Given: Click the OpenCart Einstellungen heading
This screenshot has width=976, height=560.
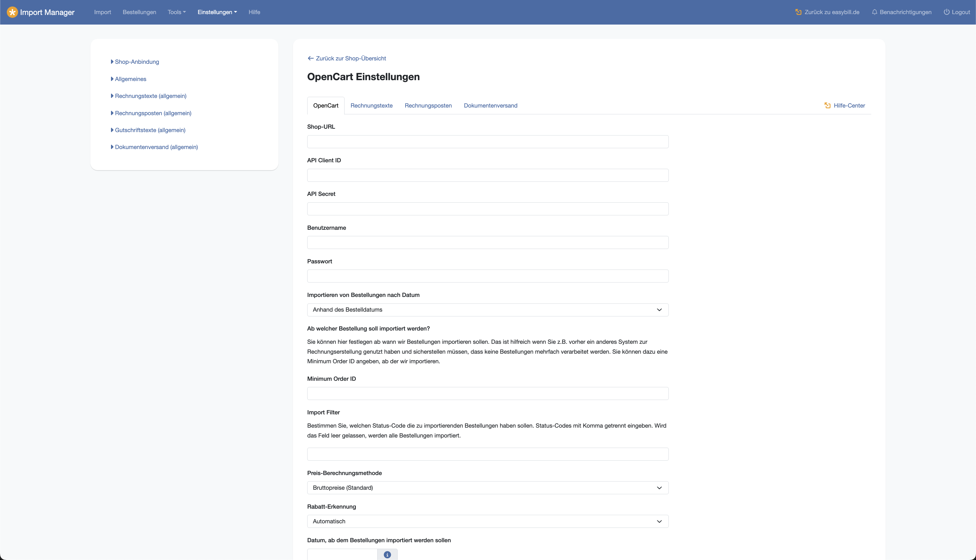Looking at the screenshot, I should 363,76.
